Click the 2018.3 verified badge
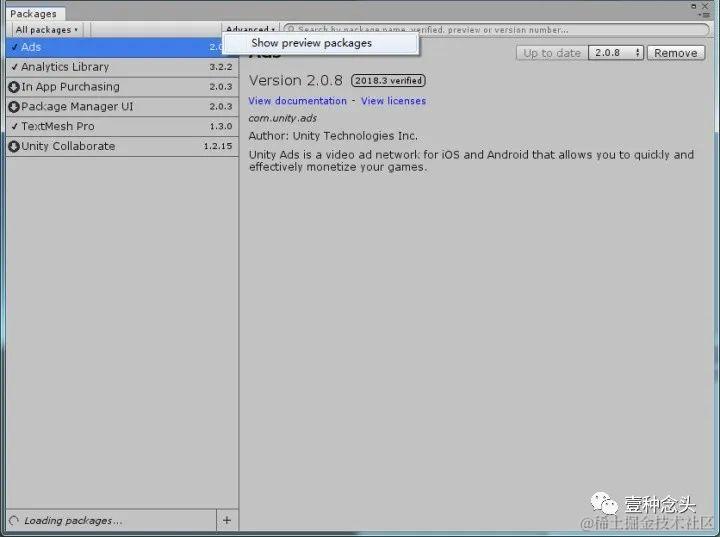The width and height of the screenshot is (720, 537). [x=388, y=80]
